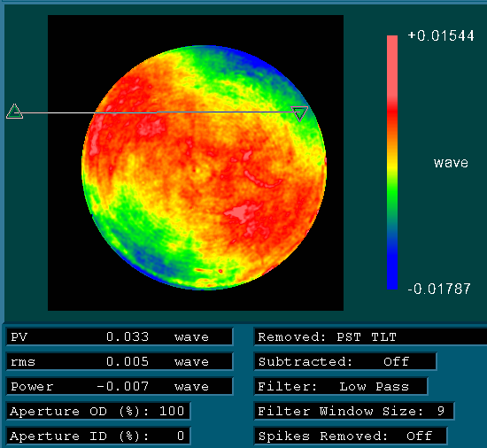
Task: Click the PV 0.033 wave readout
Action: (120, 336)
